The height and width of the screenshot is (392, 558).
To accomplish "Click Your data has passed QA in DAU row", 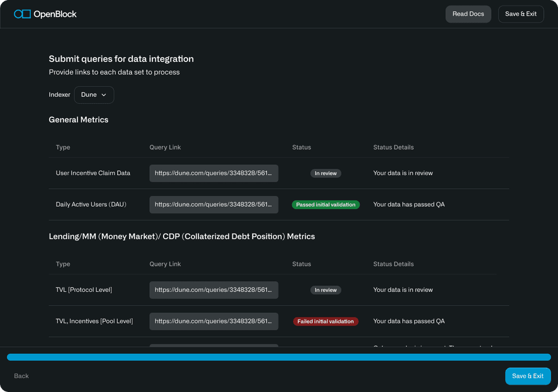I will (x=409, y=204).
